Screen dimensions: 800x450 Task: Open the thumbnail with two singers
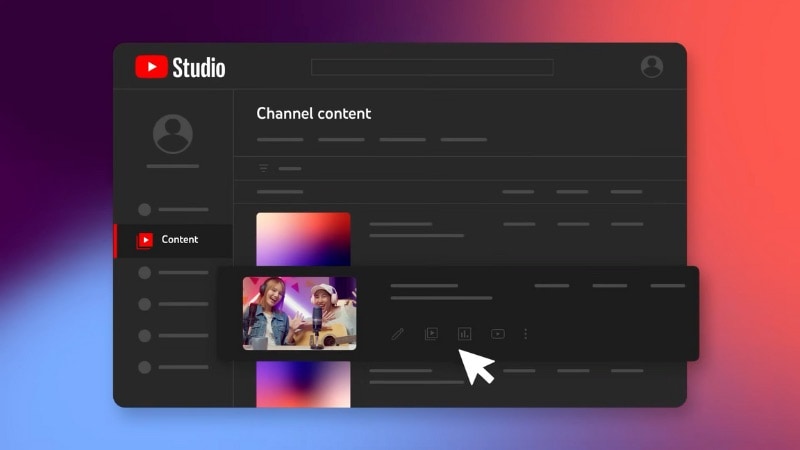(299, 313)
